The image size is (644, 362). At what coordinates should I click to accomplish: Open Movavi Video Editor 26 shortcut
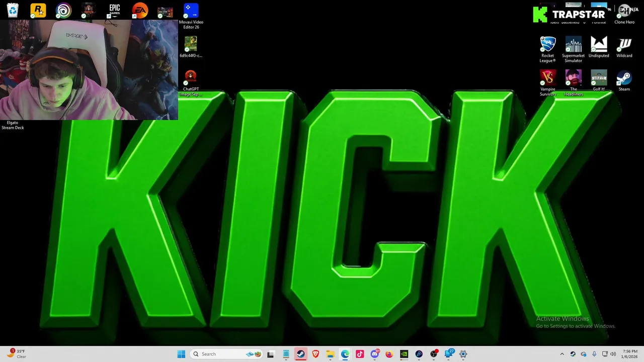(191, 16)
